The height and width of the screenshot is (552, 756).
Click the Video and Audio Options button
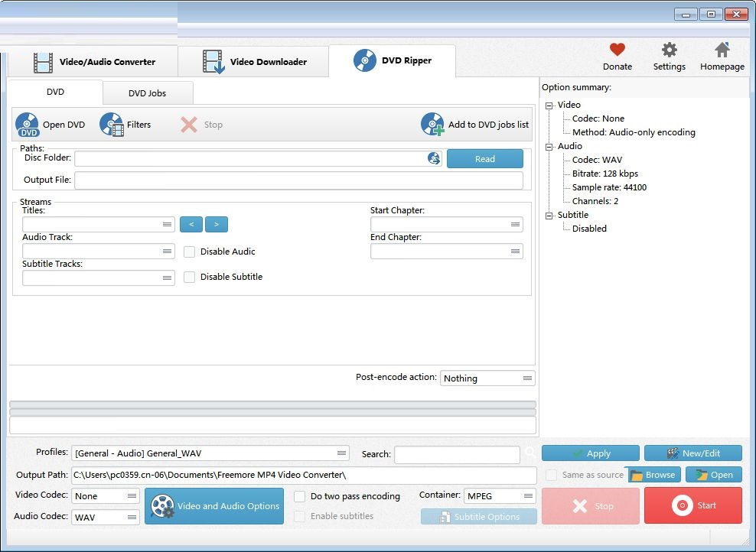coord(214,506)
